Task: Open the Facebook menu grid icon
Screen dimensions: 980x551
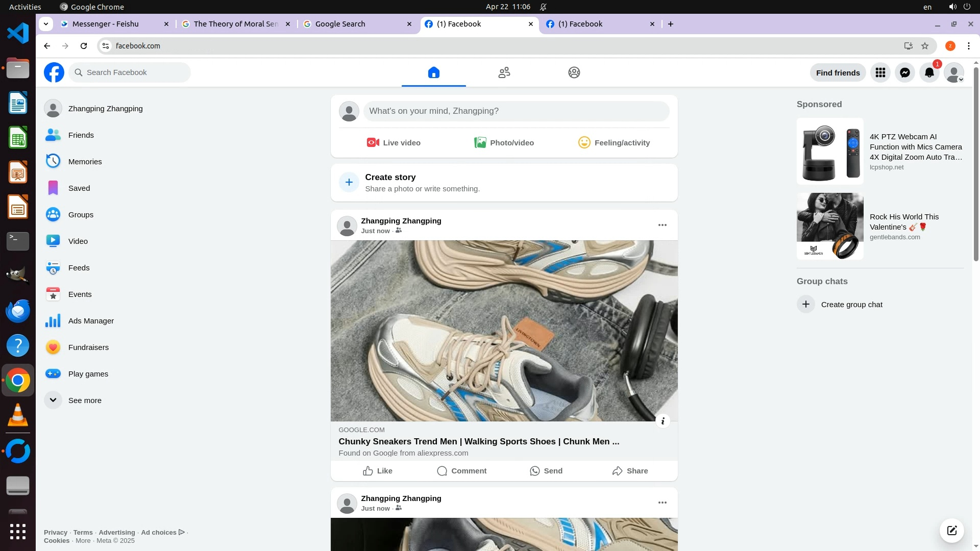Action: coord(880,72)
